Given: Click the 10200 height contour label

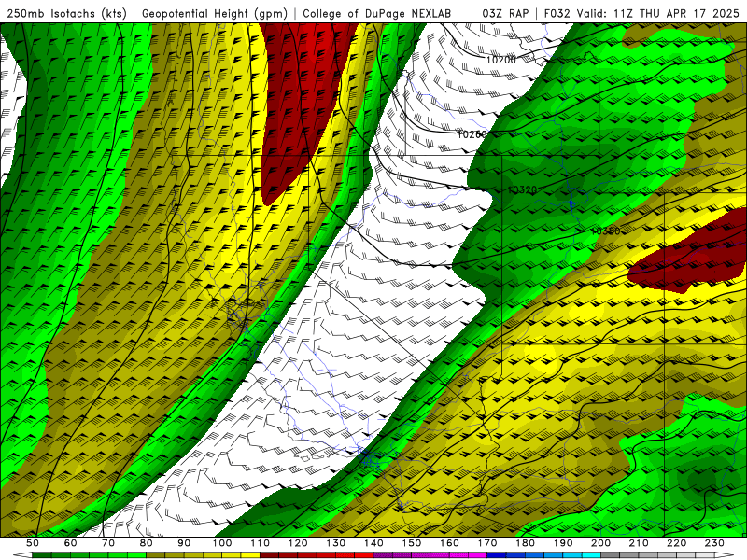Looking at the screenshot, I should (500, 60).
